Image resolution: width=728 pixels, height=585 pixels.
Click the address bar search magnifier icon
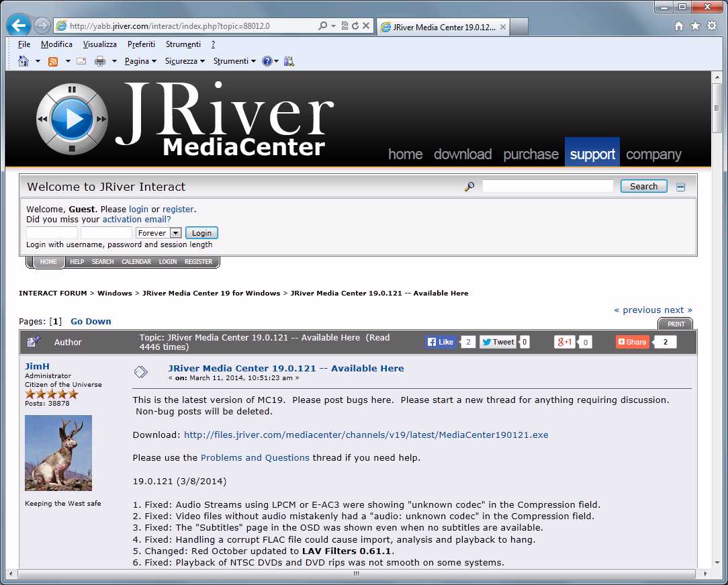tap(322, 26)
